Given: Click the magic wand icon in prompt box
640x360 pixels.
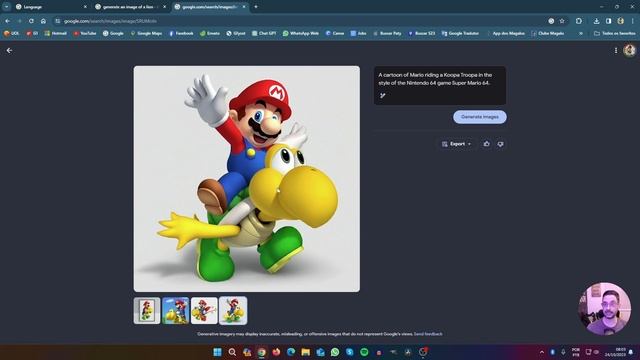Looking at the screenshot, I should [383, 96].
